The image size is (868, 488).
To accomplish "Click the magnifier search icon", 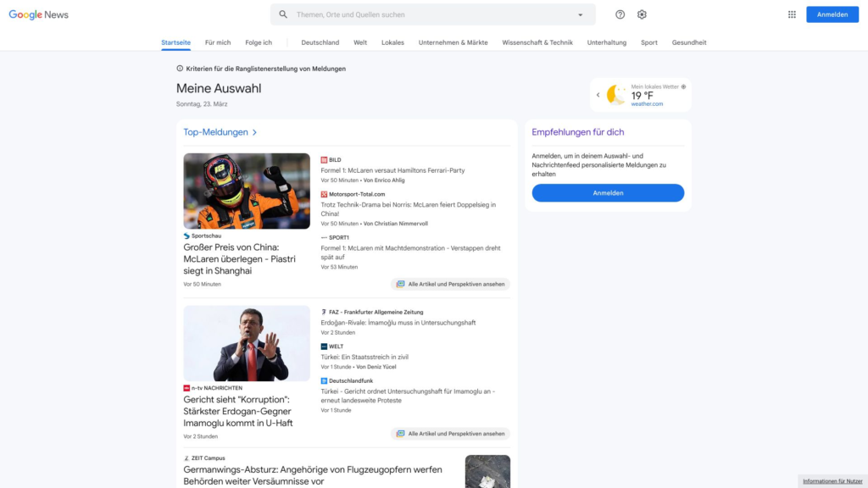I will (283, 14).
